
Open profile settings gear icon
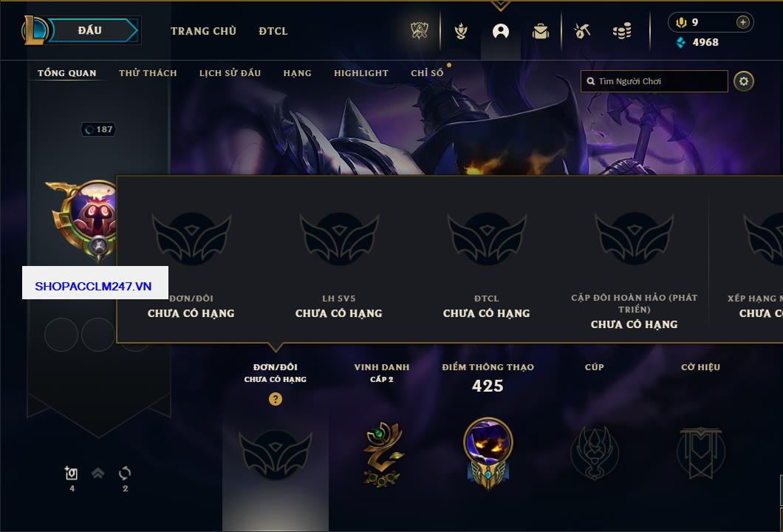click(x=744, y=81)
